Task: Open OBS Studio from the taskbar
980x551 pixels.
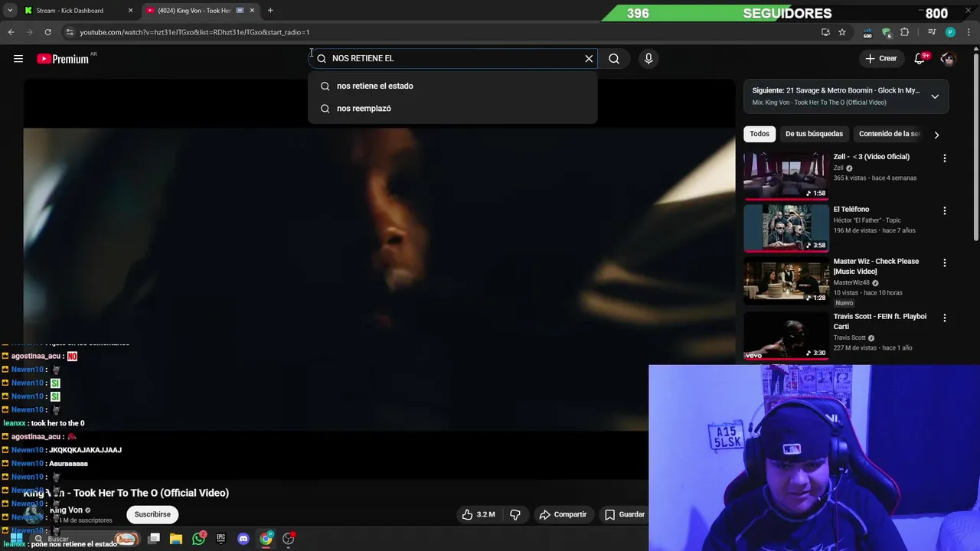Action: pos(289,539)
